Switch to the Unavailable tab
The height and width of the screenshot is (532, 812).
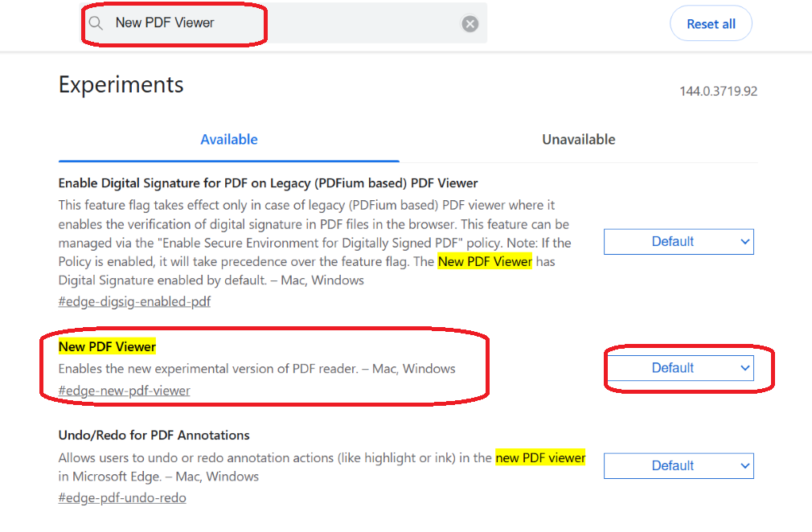tap(578, 140)
